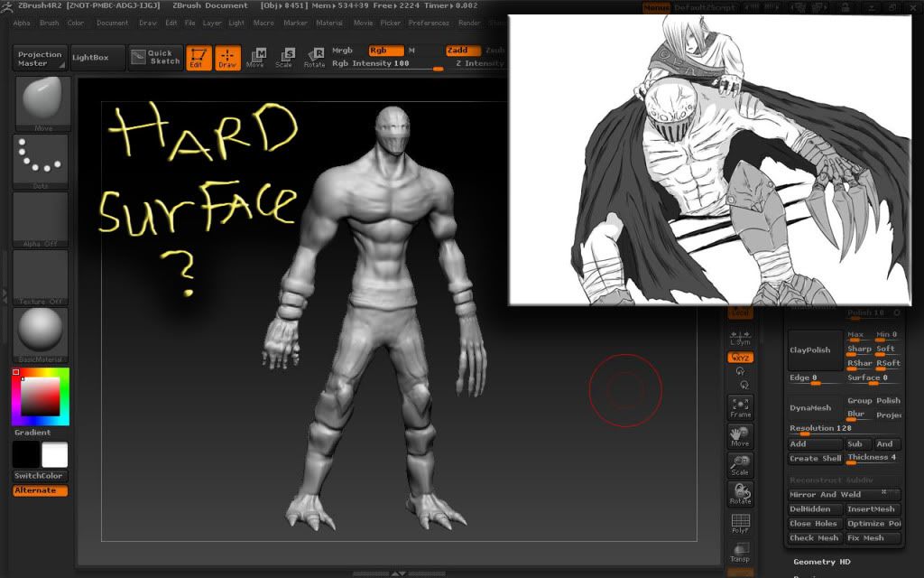Open the Brush menu
The height and width of the screenshot is (578, 924).
click(x=49, y=23)
